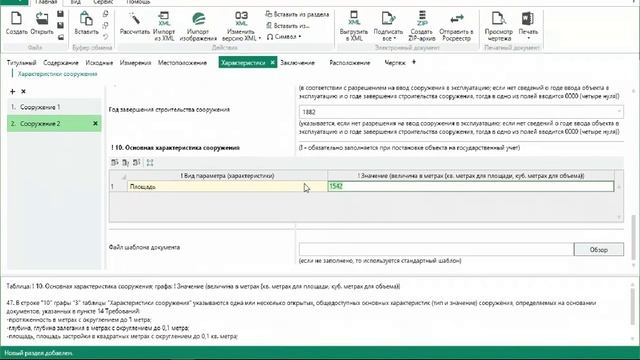Click value cell containing 1542

tap(471, 187)
